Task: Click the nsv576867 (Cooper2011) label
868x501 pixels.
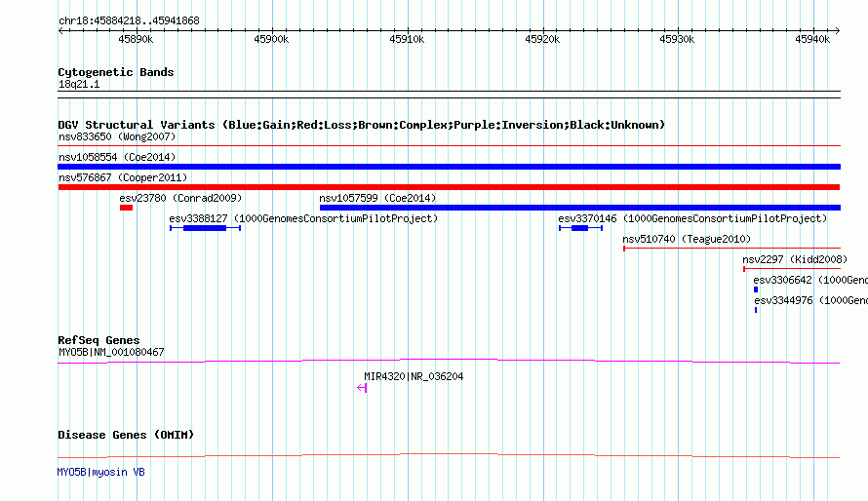Action: 123,177
